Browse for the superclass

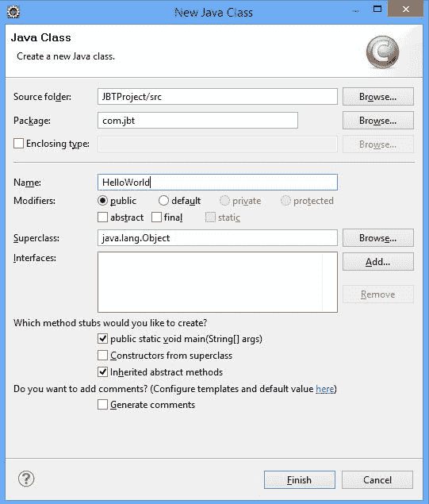(x=378, y=238)
